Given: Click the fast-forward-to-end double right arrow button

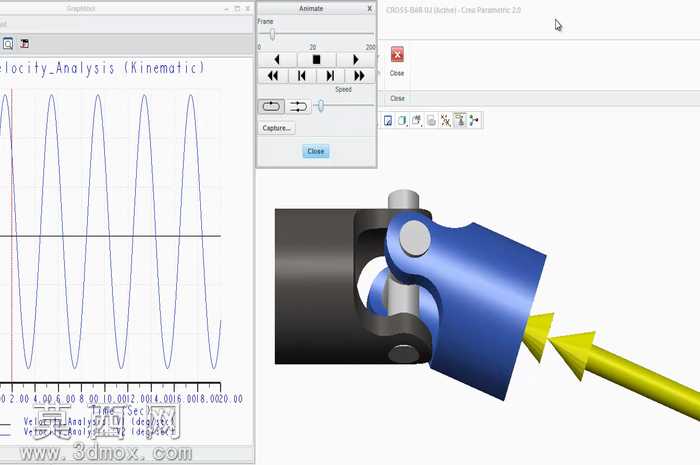Looking at the screenshot, I should point(359,76).
